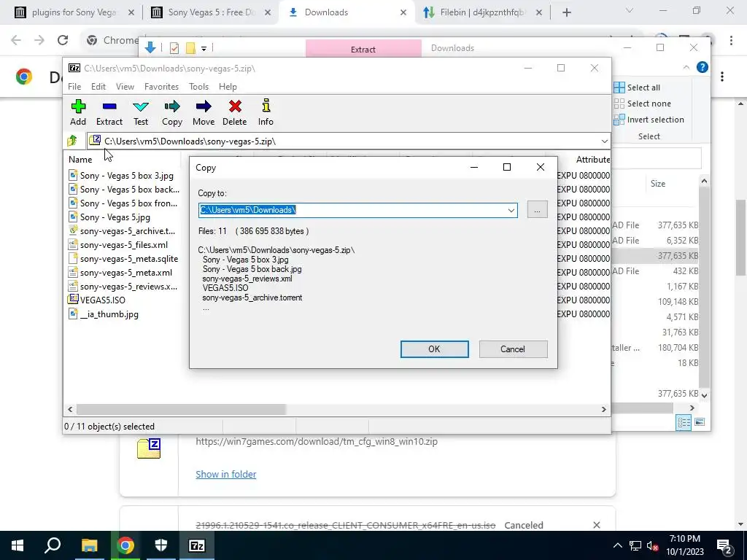Click the Info toolbar icon in 7-Zip
Viewport: 747px width, 560px height.
tap(266, 113)
